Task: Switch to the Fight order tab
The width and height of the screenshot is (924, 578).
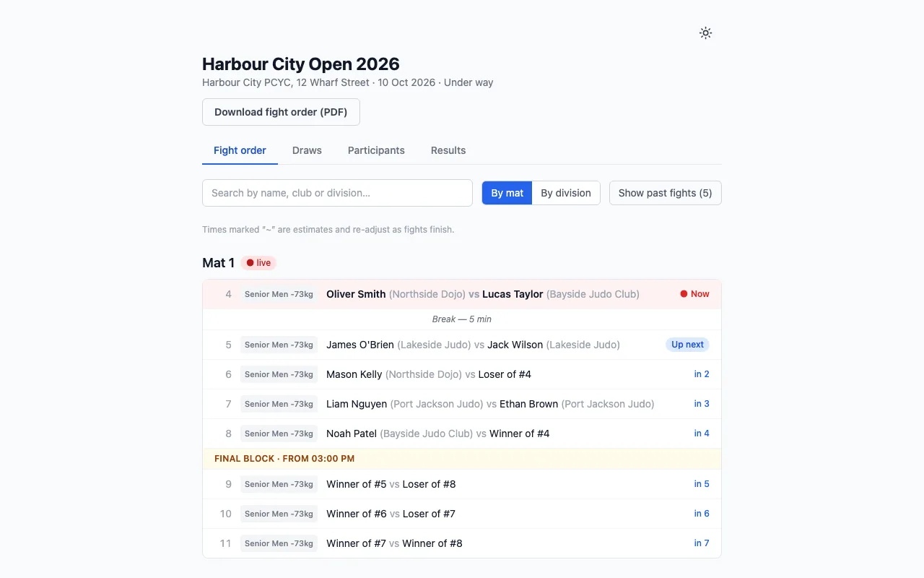Action: [240, 150]
